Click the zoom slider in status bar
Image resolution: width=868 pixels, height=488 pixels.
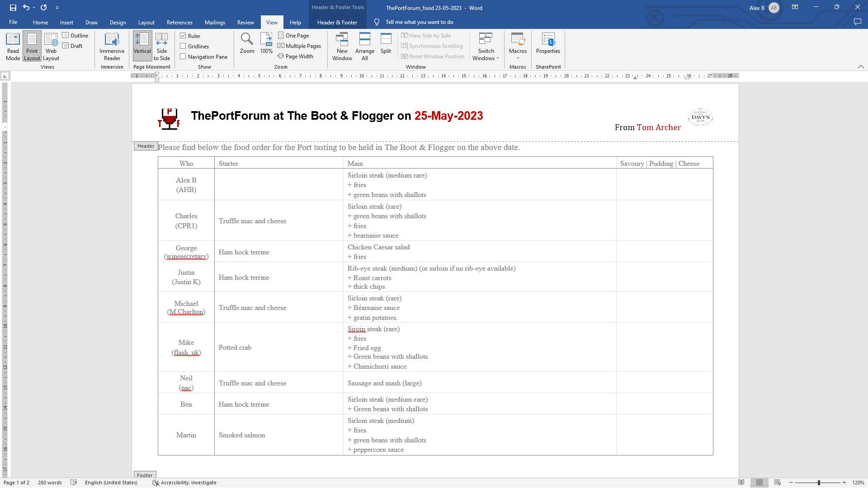(x=819, y=483)
